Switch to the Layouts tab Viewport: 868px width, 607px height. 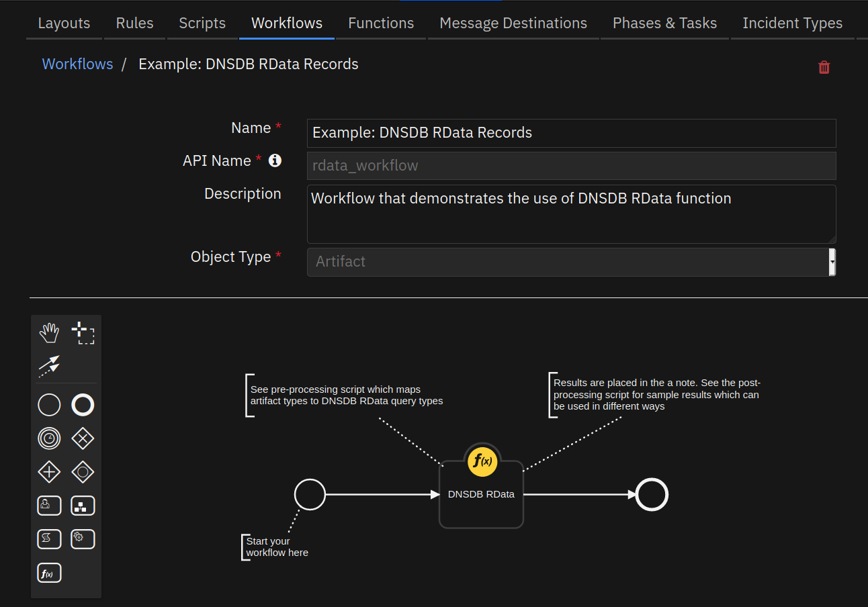pyautogui.click(x=64, y=23)
